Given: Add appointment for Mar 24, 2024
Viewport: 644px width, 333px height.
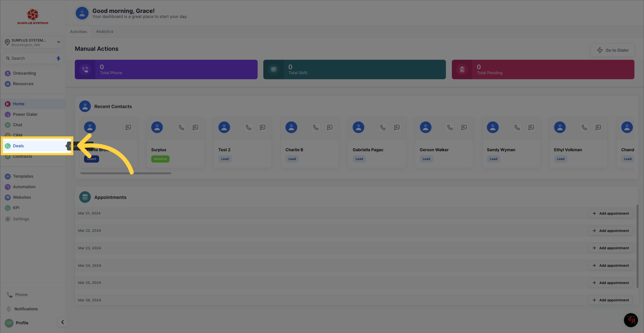Looking at the screenshot, I should (x=610, y=265).
